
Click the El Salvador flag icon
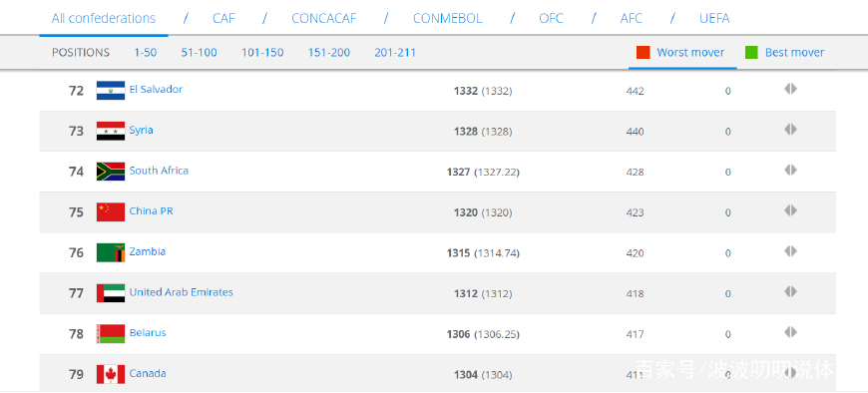110,90
